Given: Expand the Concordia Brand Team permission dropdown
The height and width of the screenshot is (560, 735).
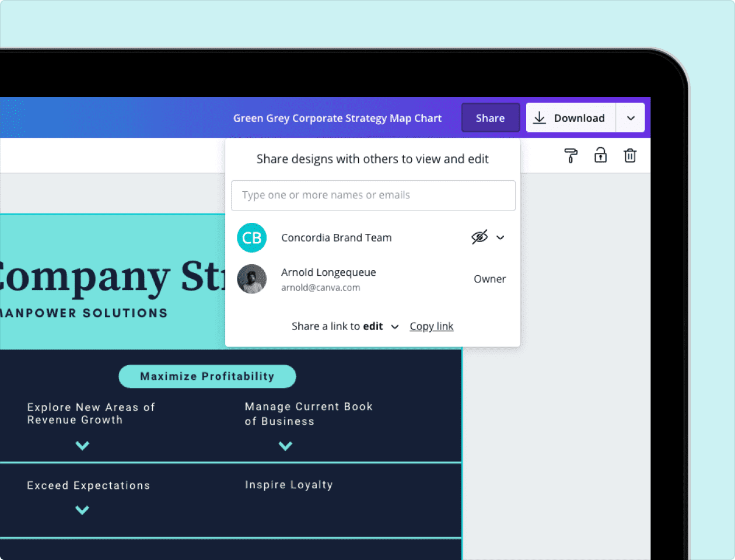Looking at the screenshot, I should [x=501, y=237].
